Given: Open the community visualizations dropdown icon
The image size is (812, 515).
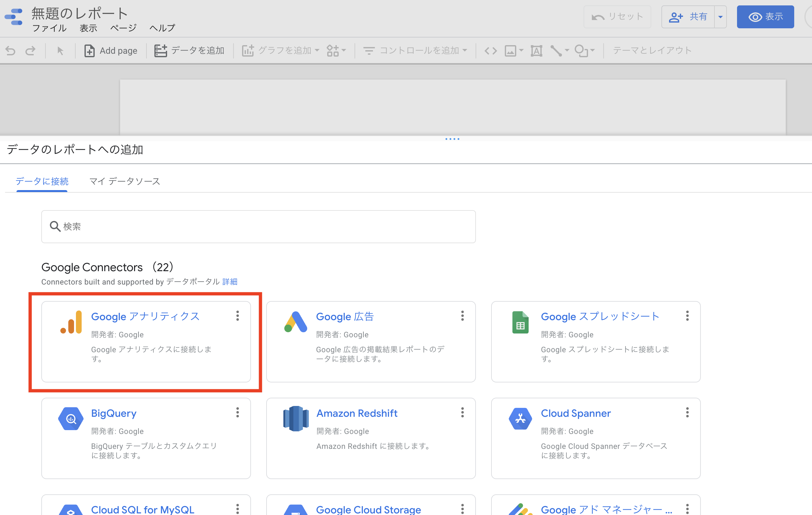Looking at the screenshot, I should tap(336, 51).
